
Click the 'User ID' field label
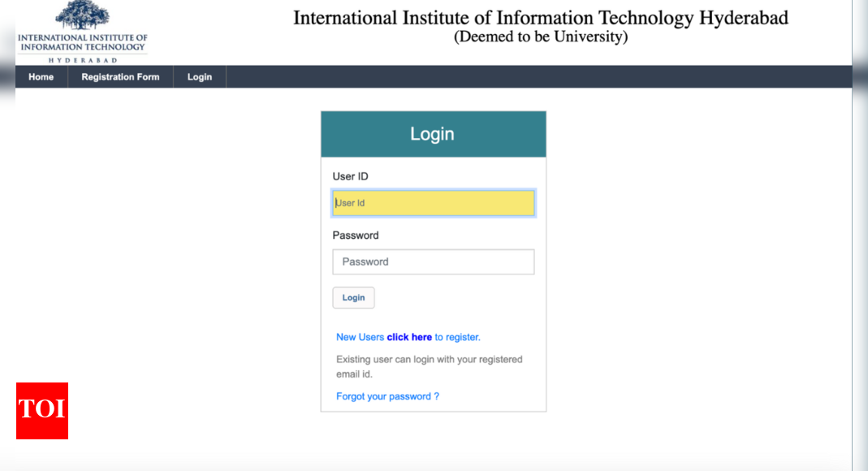pos(350,176)
